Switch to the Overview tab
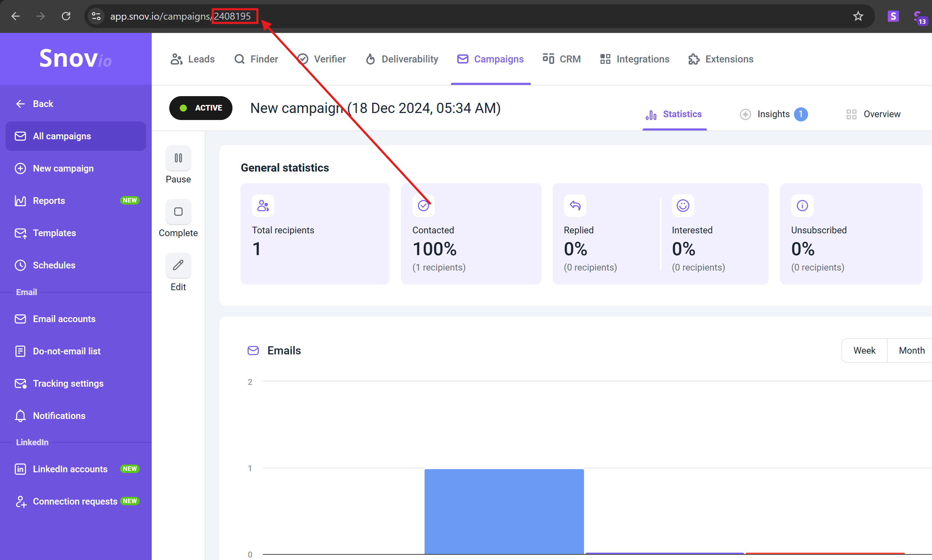The width and height of the screenshot is (932, 560). (x=873, y=114)
